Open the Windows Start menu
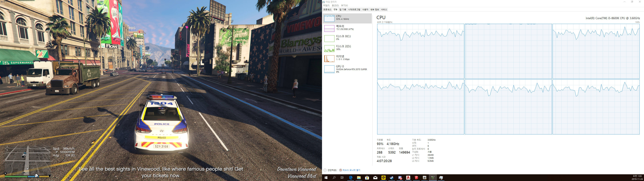The height and width of the screenshot is (181, 644). [x=326, y=178]
